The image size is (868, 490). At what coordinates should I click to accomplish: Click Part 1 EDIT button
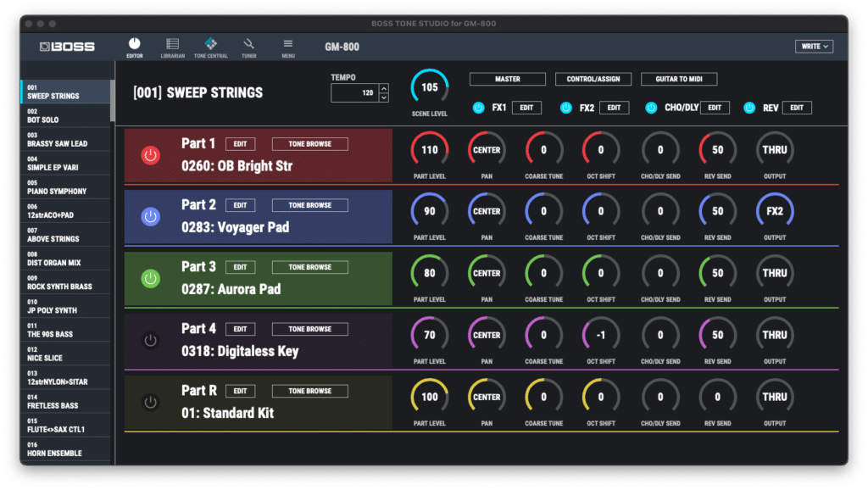point(240,144)
